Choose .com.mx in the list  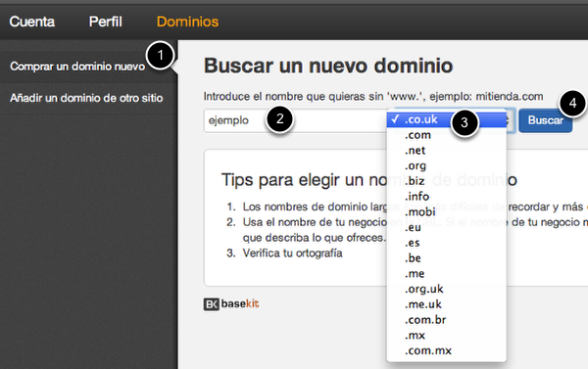point(446,350)
